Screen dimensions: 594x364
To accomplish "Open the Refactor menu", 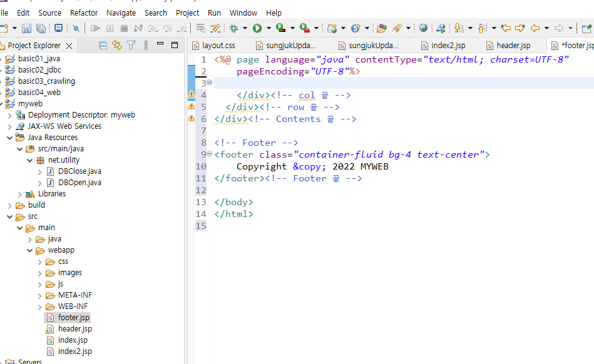I will click(x=84, y=13).
